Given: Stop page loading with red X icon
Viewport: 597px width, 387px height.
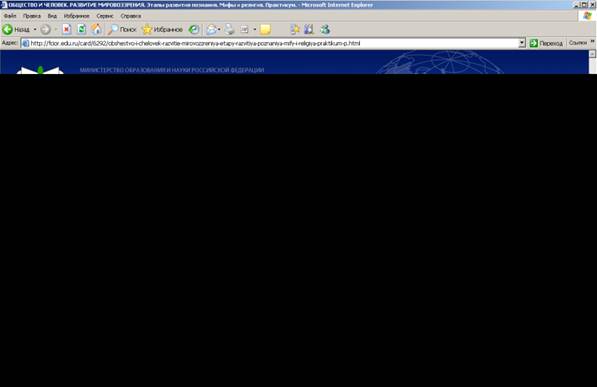Looking at the screenshot, I should coord(67,29).
